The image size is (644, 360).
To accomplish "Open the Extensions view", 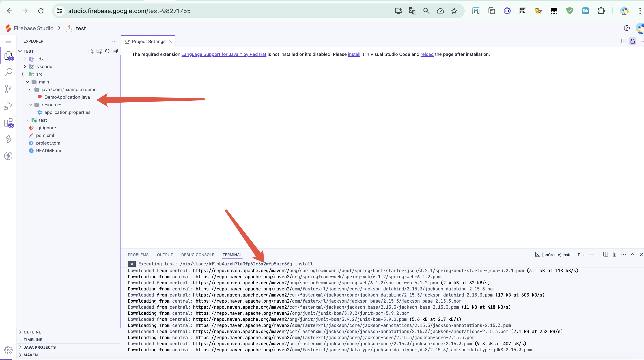I will (8, 123).
